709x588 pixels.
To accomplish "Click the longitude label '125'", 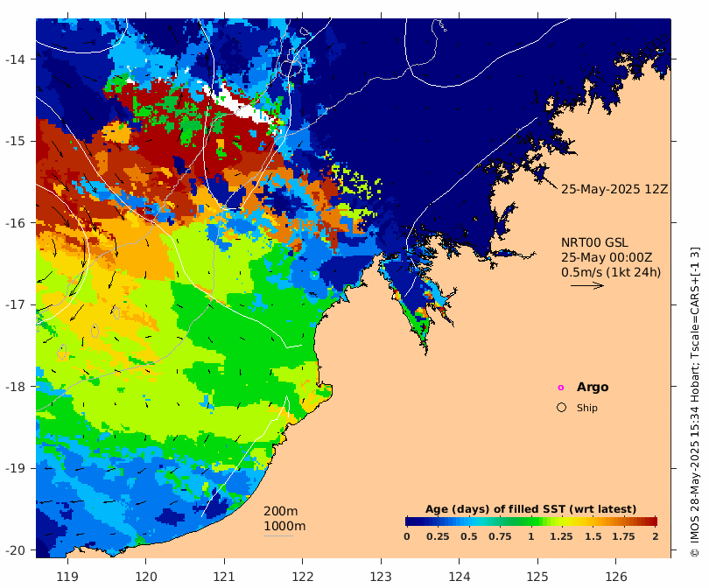I will pos(537,577).
